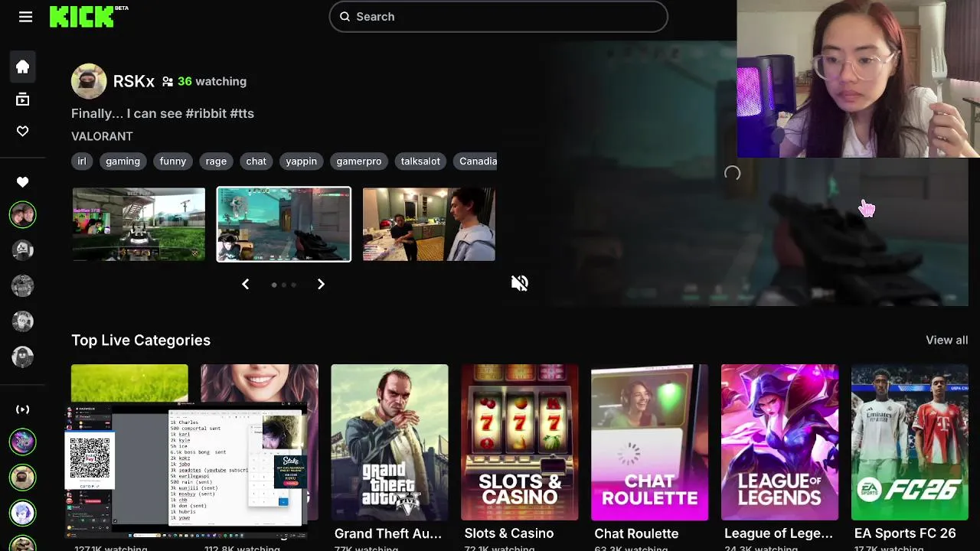Open the live broadcast icon in the sidebar

tap(22, 409)
